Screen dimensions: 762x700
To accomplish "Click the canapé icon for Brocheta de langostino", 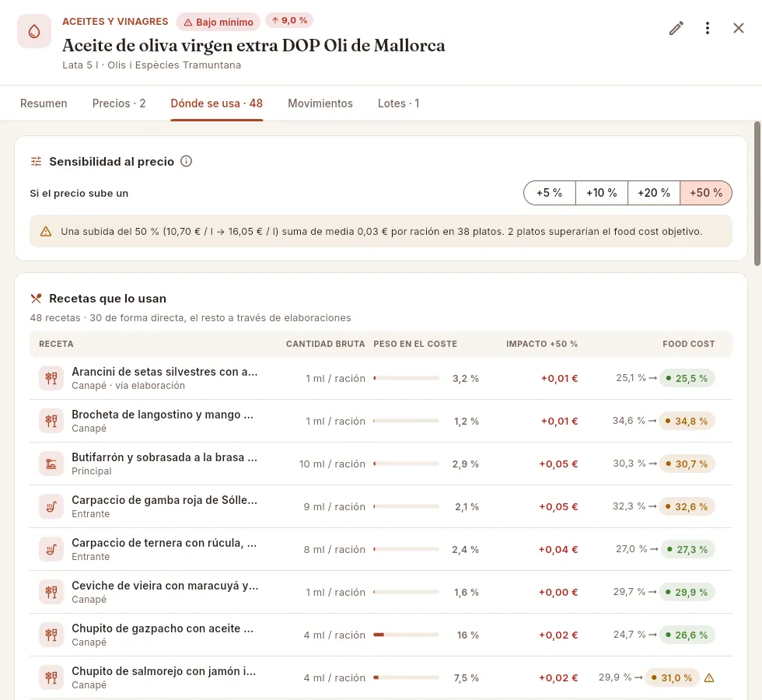I will pos(51,421).
